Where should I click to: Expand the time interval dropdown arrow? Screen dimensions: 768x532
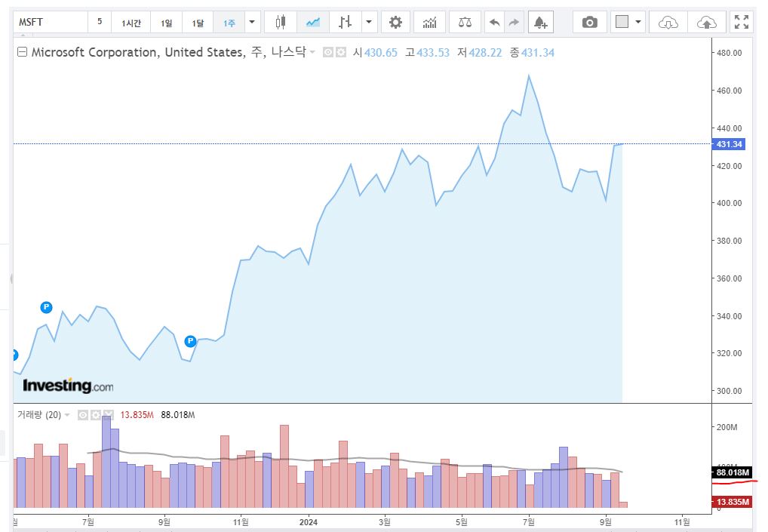pyautogui.click(x=252, y=22)
